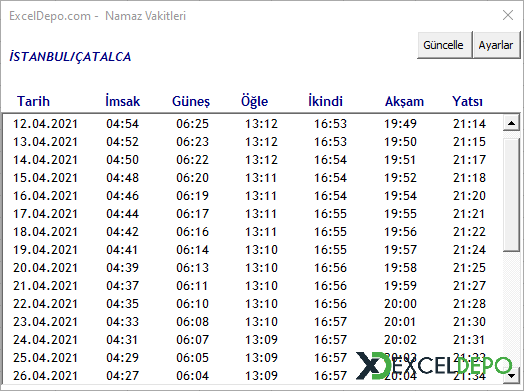The width and height of the screenshot is (524, 391).
Task: Click İkindi time for 17.04.2021
Action: (x=331, y=214)
